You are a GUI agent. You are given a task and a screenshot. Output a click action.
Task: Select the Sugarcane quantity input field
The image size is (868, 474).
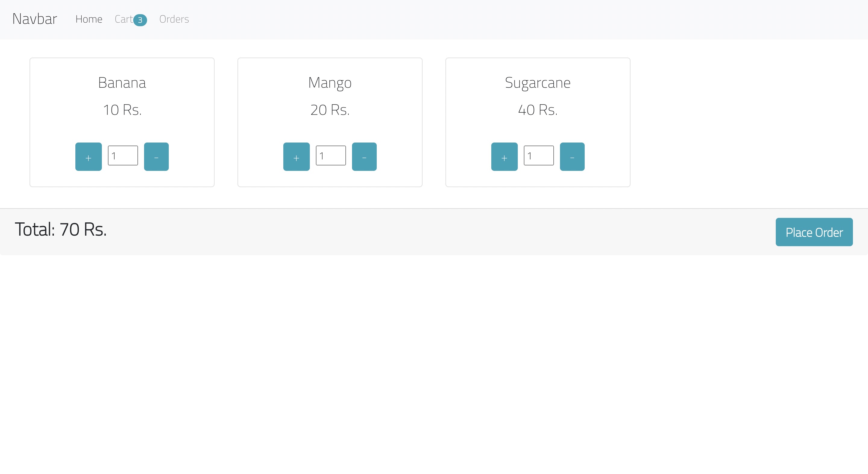[x=539, y=155]
